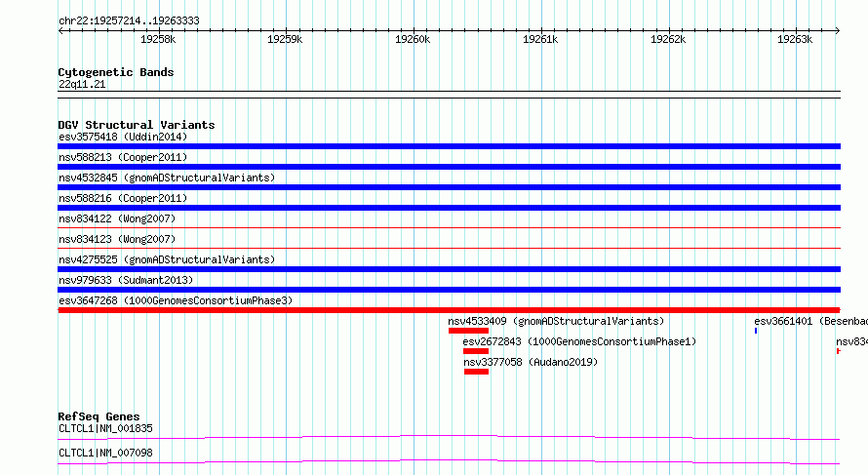The height and width of the screenshot is (475, 868).
Task: Select the RefSeq Genes track title
Action: coord(99,416)
